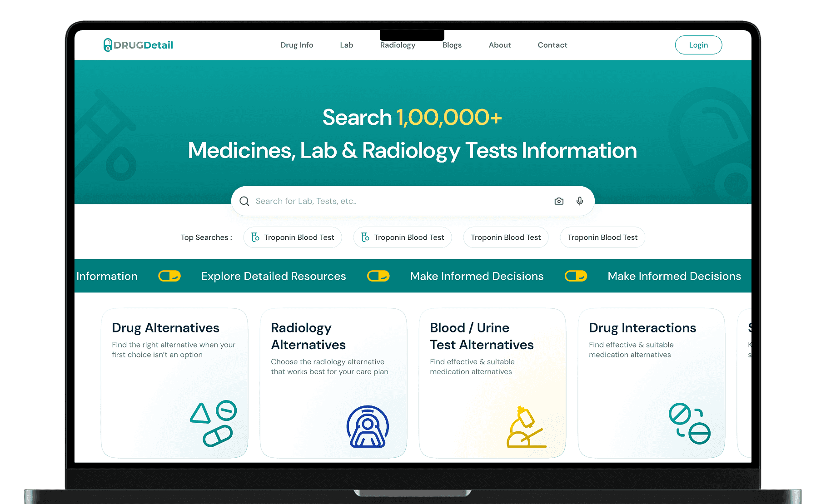This screenshot has height=504, width=826.
Task: Toggle the switch after Explore Detailed Resources
Action: point(378,276)
